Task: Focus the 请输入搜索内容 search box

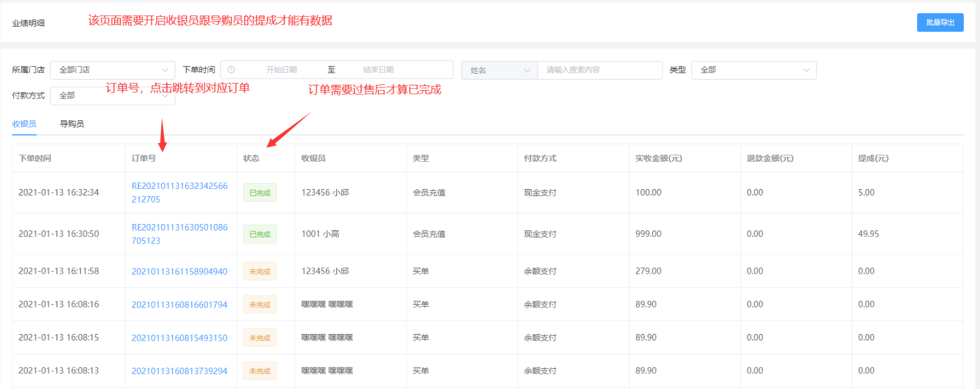Action: click(x=600, y=70)
